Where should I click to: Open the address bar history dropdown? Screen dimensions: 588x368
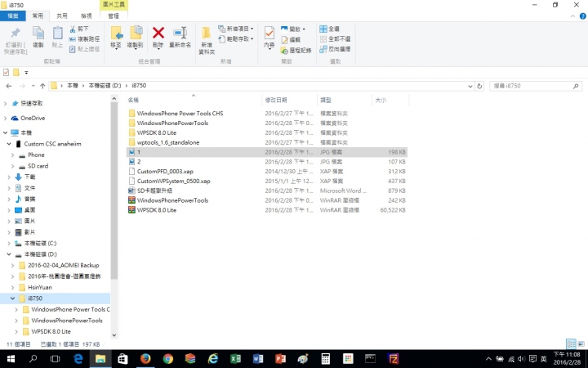pos(470,86)
